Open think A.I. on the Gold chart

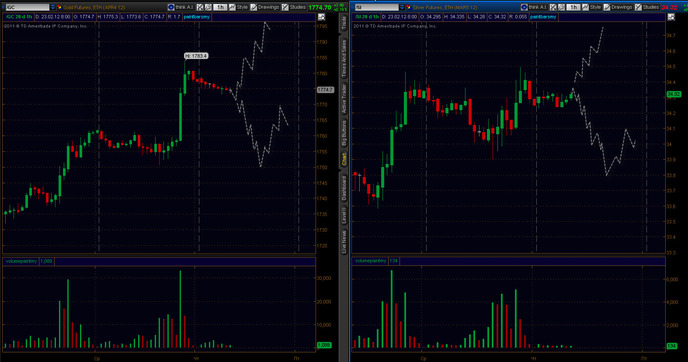click(180, 7)
